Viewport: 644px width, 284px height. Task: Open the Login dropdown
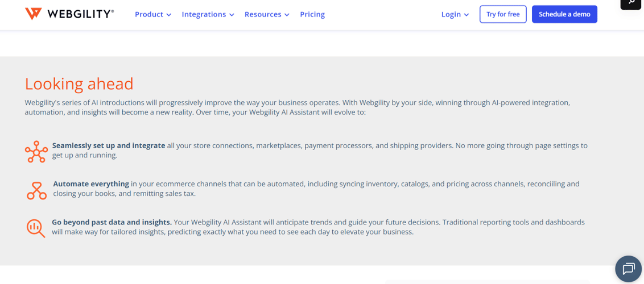click(x=455, y=14)
